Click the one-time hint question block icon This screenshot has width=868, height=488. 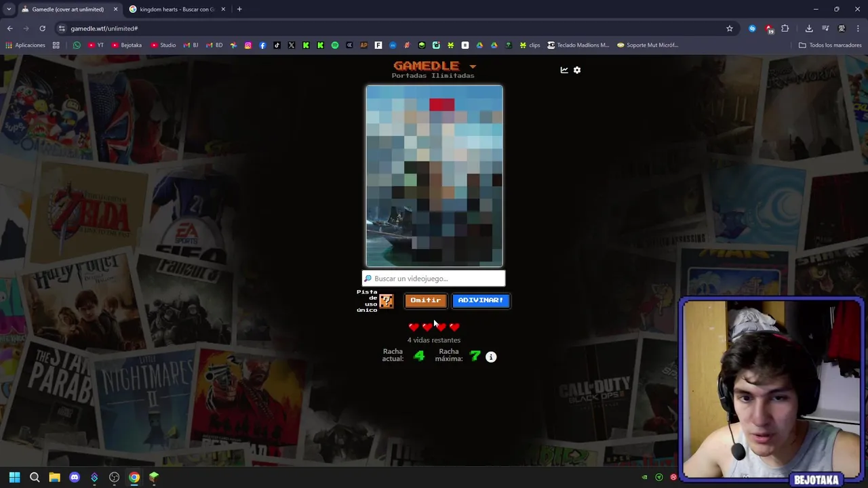coord(386,301)
